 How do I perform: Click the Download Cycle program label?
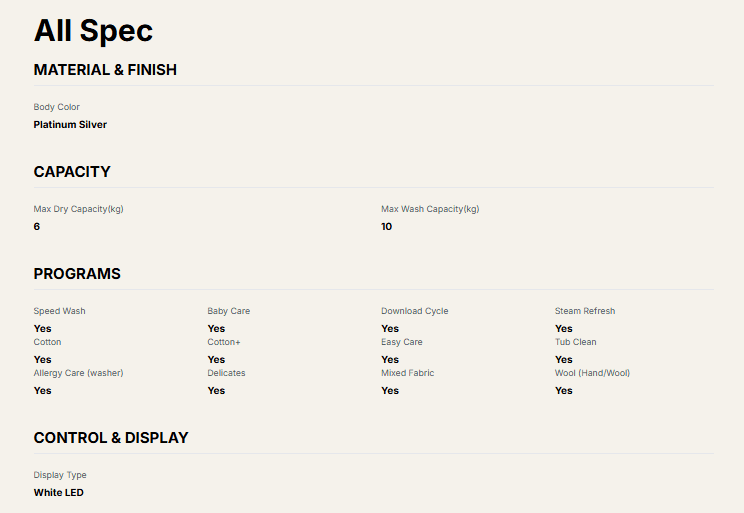pyautogui.click(x=415, y=311)
